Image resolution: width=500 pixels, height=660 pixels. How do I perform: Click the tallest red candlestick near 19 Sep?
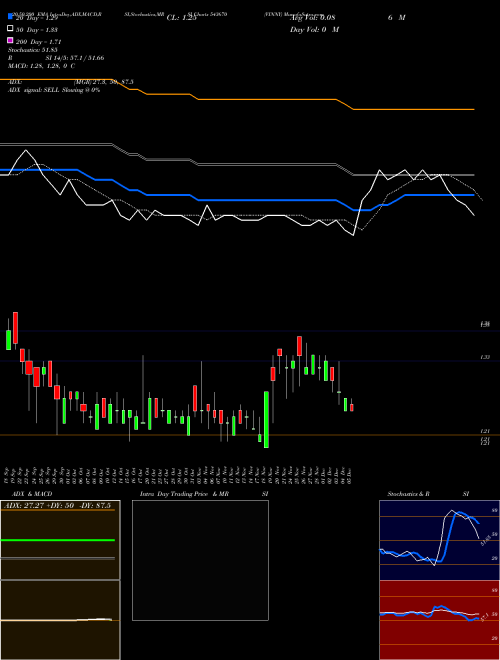(x=16, y=328)
